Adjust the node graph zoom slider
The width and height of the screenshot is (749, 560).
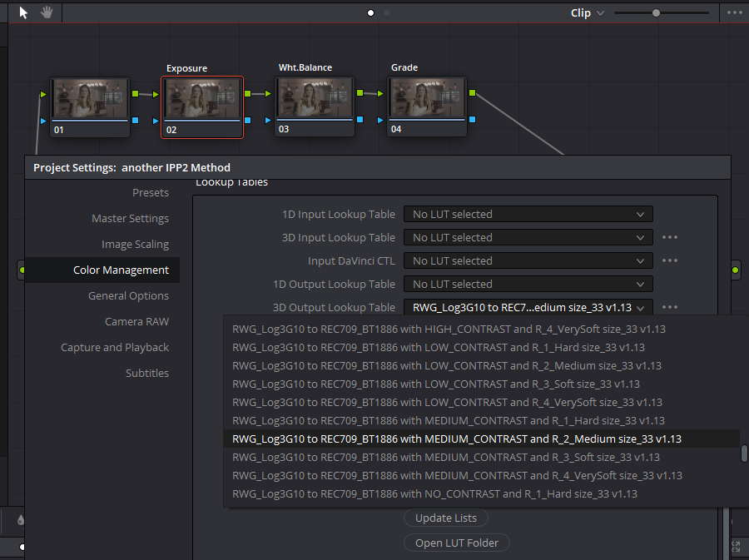tap(656, 12)
